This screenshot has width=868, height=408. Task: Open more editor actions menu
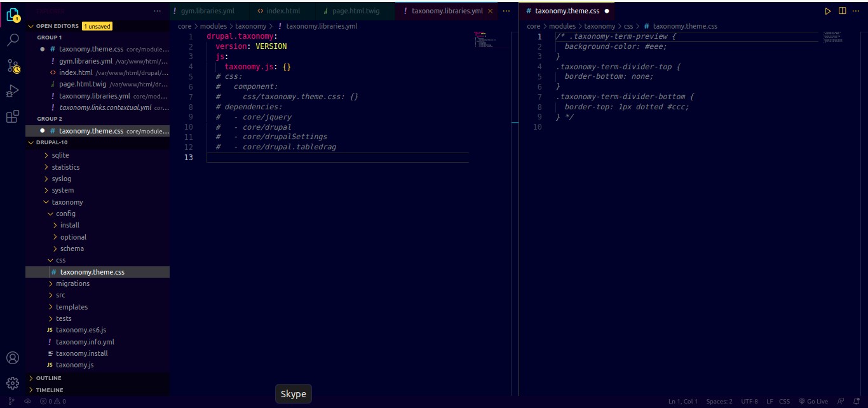pos(856,11)
